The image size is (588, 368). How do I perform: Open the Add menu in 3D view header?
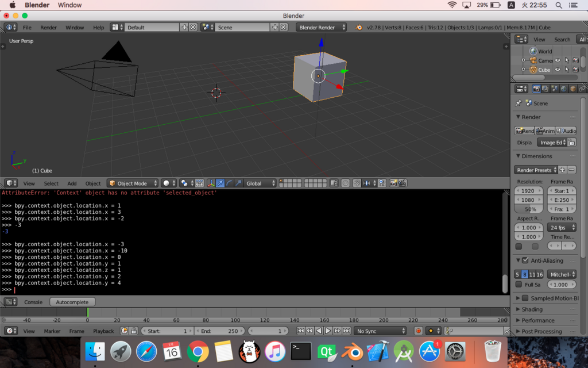click(72, 183)
